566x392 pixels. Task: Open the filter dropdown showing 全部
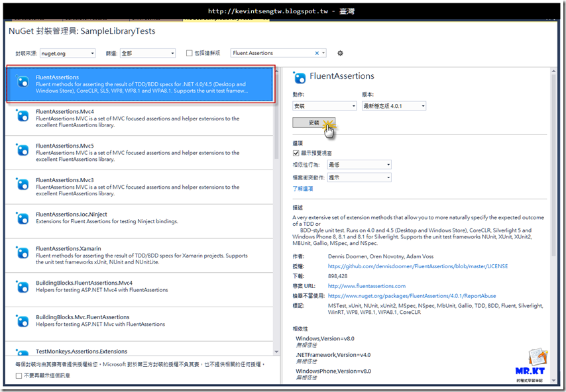148,54
